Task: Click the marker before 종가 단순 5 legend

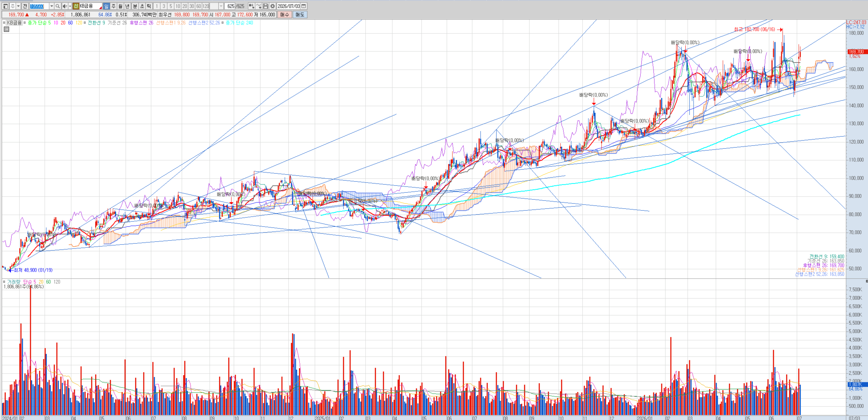Action: click(25, 22)
